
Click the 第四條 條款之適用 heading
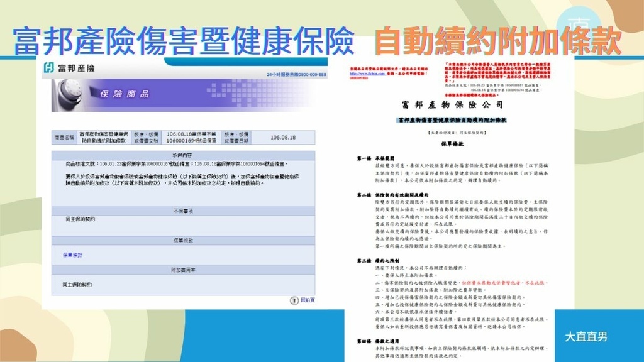tap(377, 341)
